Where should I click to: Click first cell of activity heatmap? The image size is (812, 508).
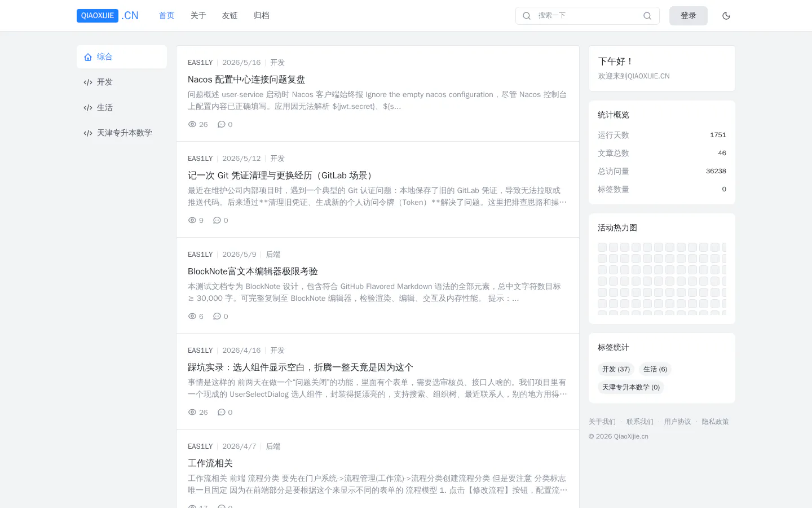point(602,247)
